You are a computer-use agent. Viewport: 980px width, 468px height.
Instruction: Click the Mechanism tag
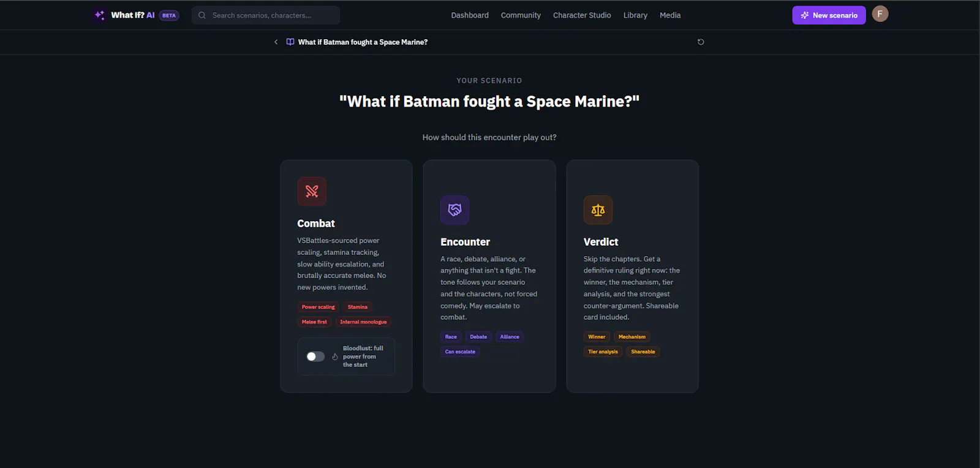pos(632,337)
